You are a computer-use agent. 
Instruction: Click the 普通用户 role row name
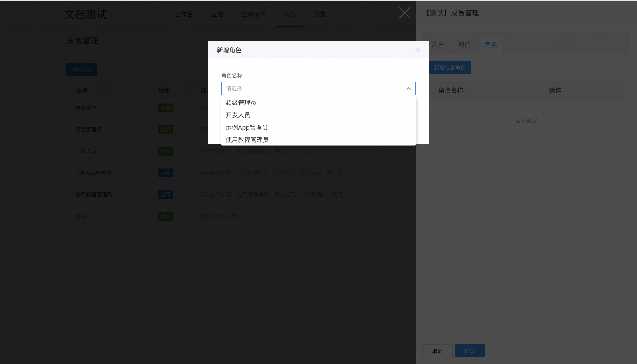[x=86, y=108]
